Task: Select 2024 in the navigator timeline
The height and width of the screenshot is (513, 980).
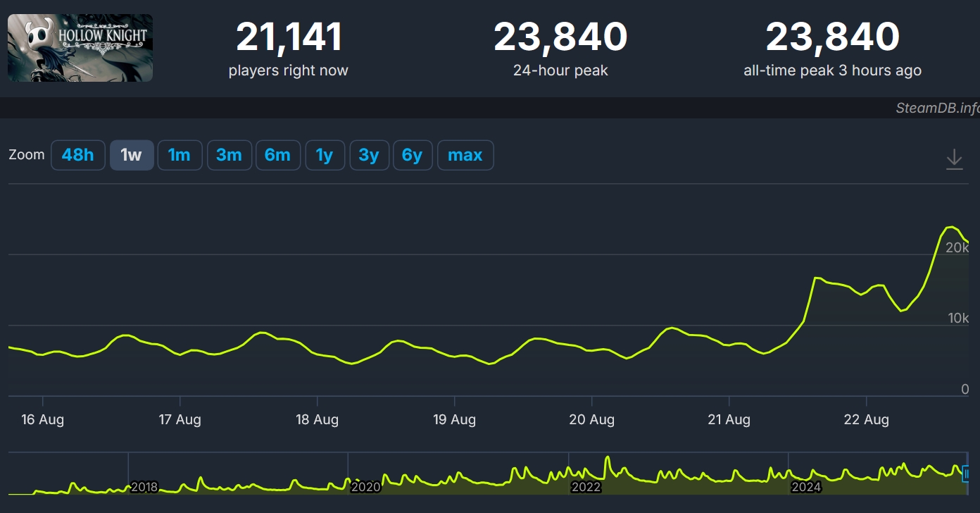Action: pos(806,487)
